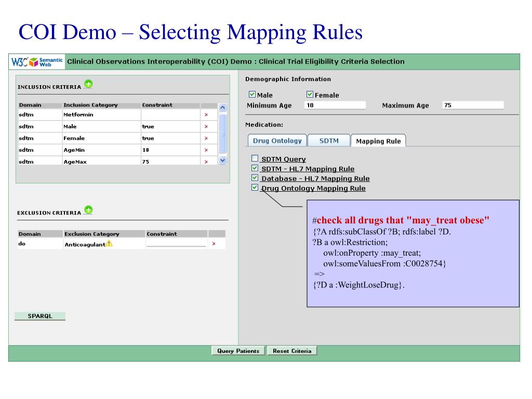The height and width of the screenshot is (399, 532).
Task: Click the Female inclusion category cell
Action: point(101,138)
